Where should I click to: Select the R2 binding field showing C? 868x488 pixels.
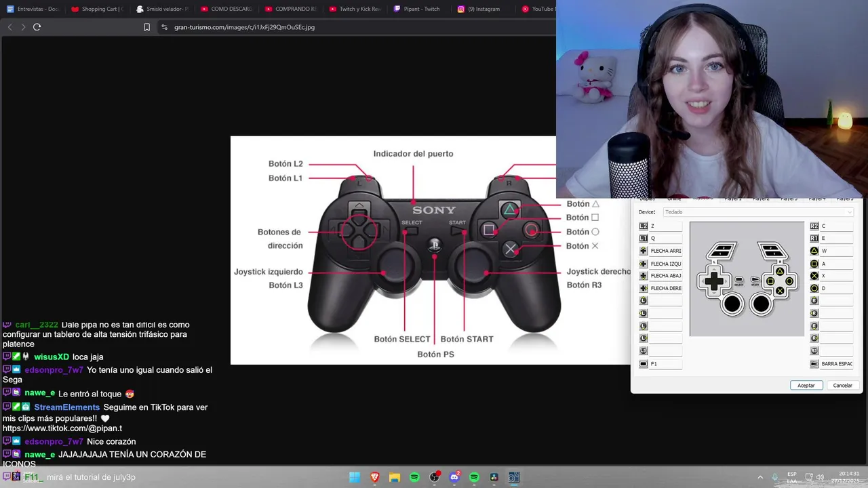pos(837,226)
